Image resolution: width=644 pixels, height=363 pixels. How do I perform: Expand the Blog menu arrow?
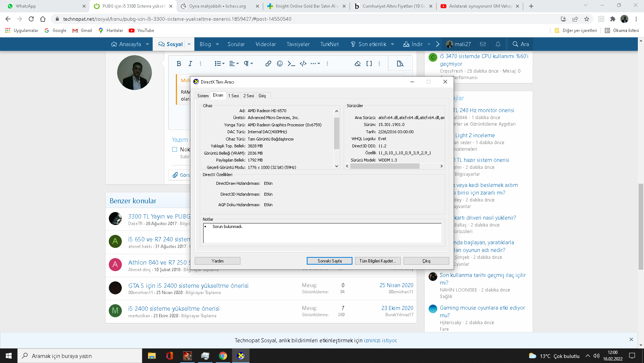[x=218, y=44]
